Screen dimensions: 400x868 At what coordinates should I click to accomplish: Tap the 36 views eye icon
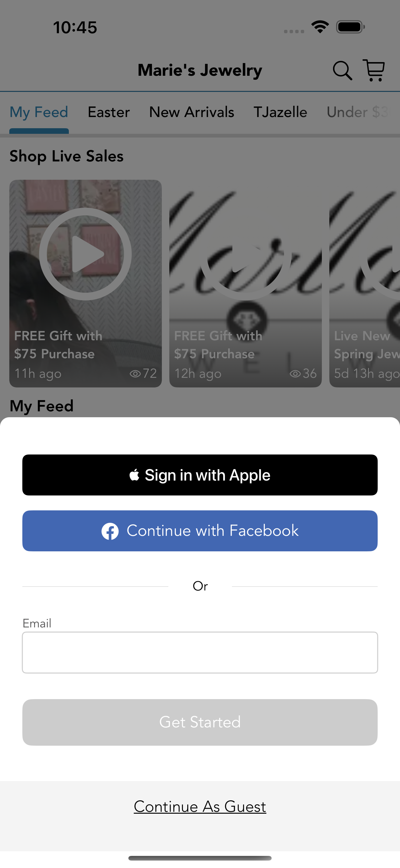pyautogui.click(x=295, y=373)
